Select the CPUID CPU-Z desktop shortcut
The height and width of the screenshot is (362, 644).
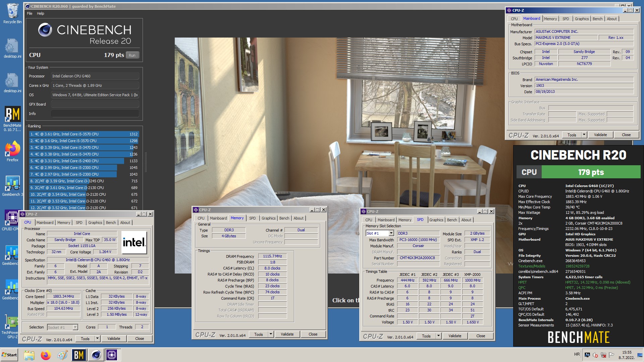tap(11, 220)
